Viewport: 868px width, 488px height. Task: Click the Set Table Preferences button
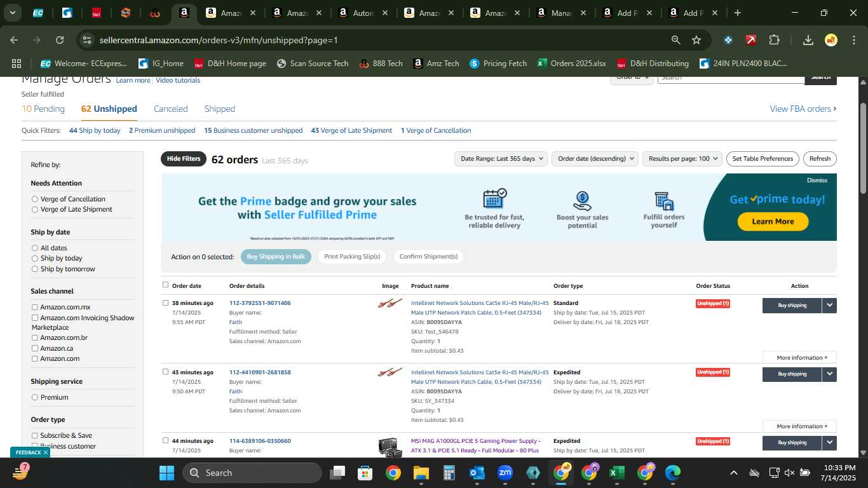(x=763, y=159)
